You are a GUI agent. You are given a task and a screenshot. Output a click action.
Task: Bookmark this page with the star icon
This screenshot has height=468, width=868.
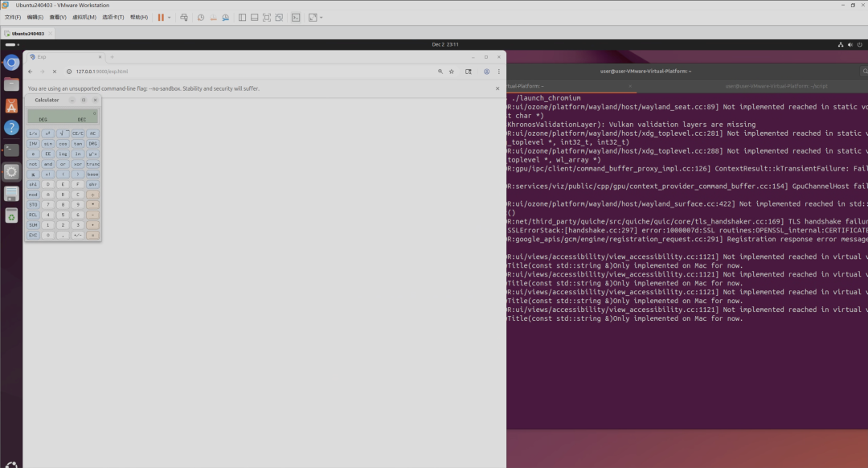(x=452, y=72)
